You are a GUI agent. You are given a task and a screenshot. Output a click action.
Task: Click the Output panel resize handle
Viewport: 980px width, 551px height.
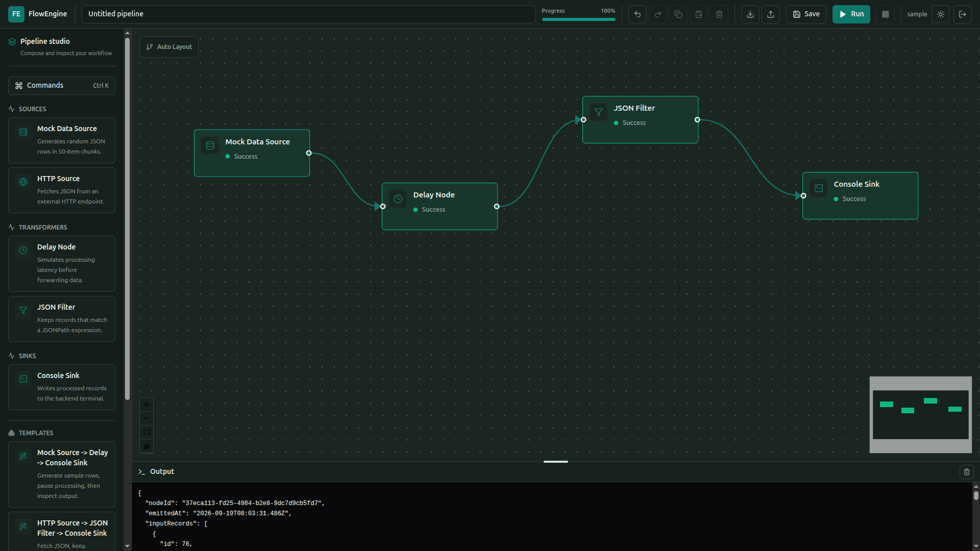(x=556, y=462)
